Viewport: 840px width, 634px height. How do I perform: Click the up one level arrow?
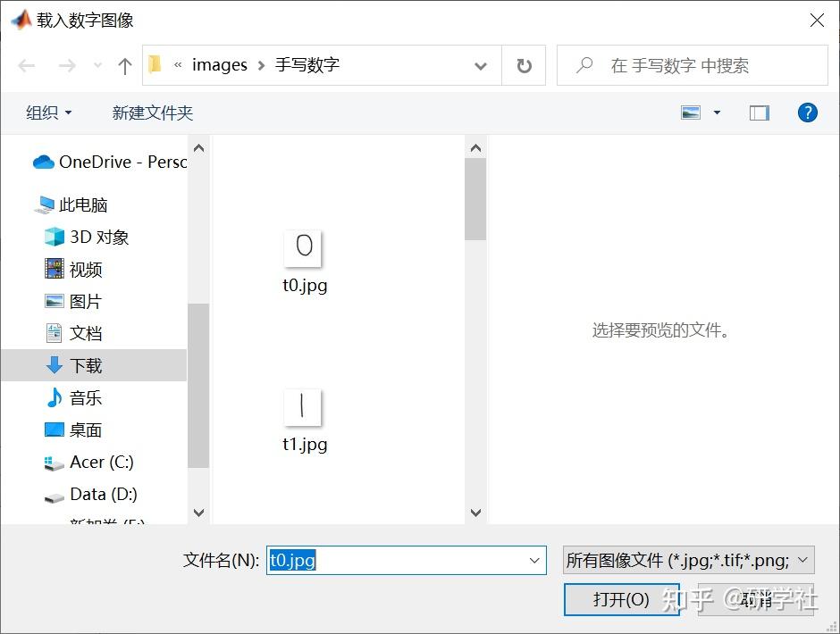tap(124, 65)
